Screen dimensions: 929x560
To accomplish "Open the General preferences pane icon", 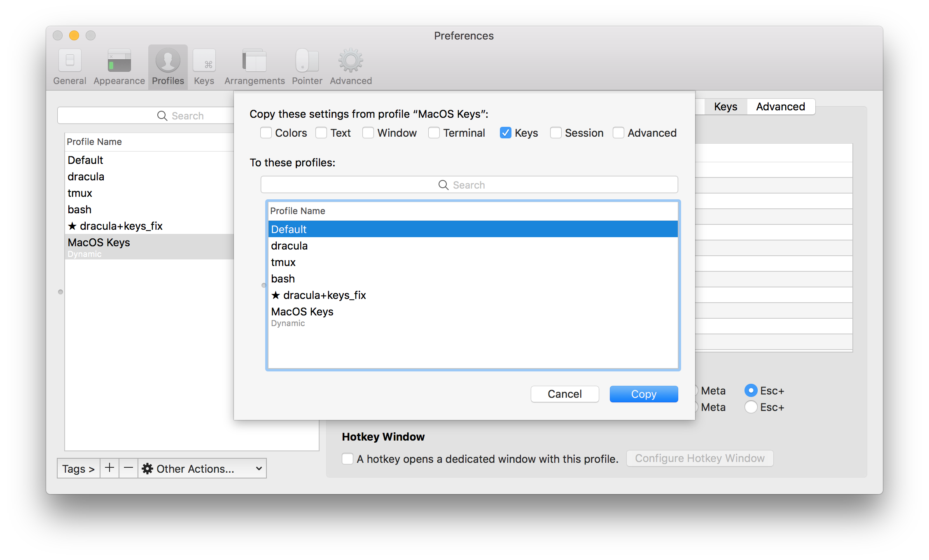I will [x=70, y=61].
